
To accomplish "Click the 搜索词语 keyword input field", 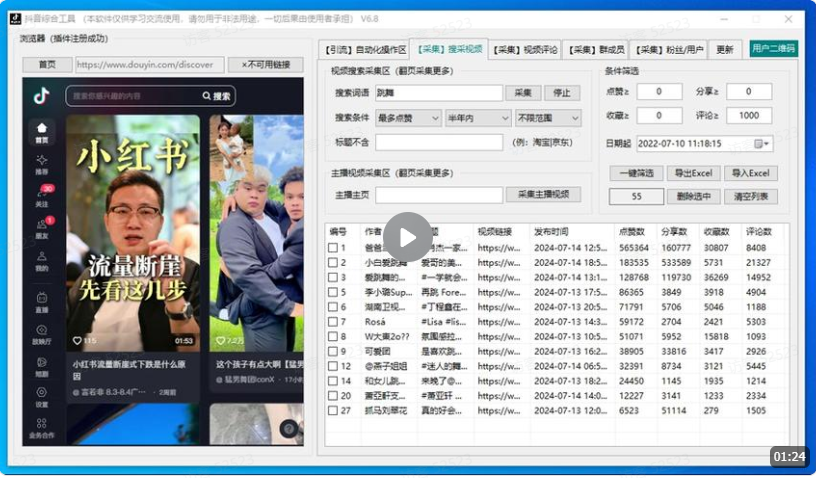I will (438, 93).
